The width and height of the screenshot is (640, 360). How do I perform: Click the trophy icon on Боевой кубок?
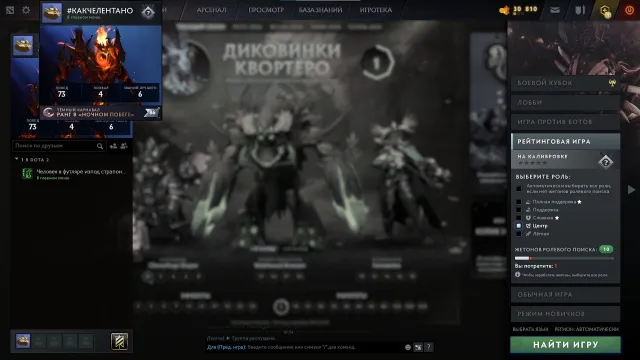click(x=612, y=83)
